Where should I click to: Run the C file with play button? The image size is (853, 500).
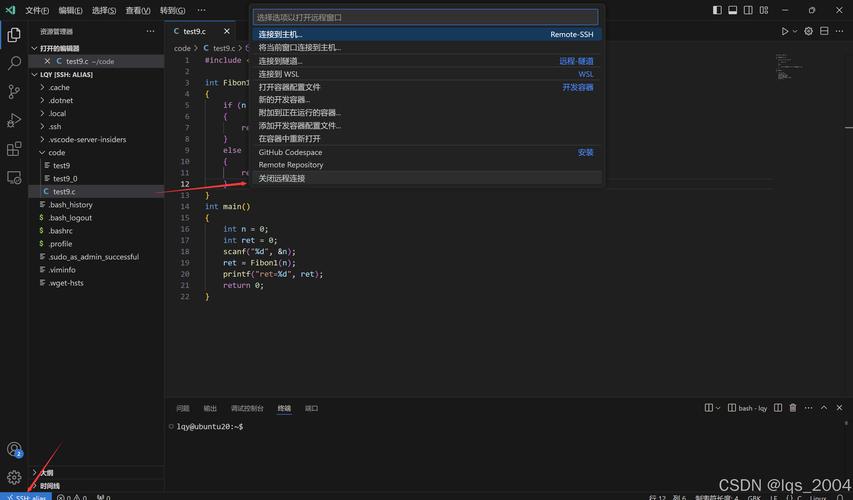tap(784, 32)
